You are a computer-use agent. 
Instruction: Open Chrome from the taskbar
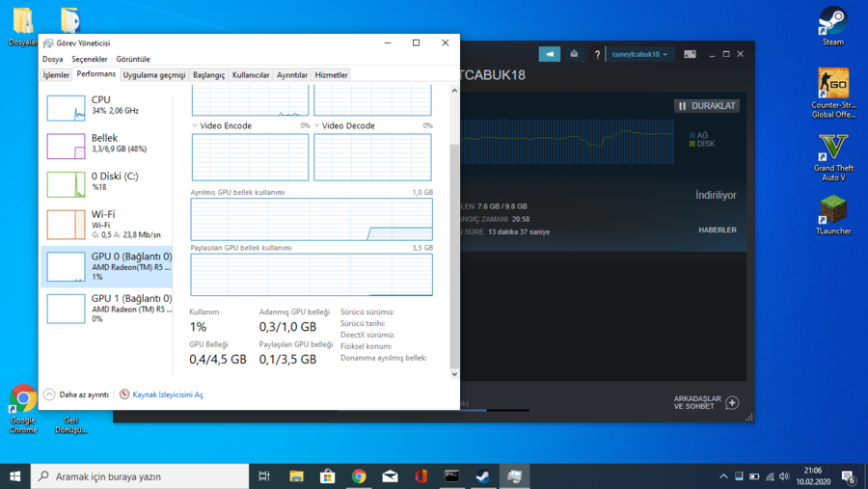click(x=359, y=476)
